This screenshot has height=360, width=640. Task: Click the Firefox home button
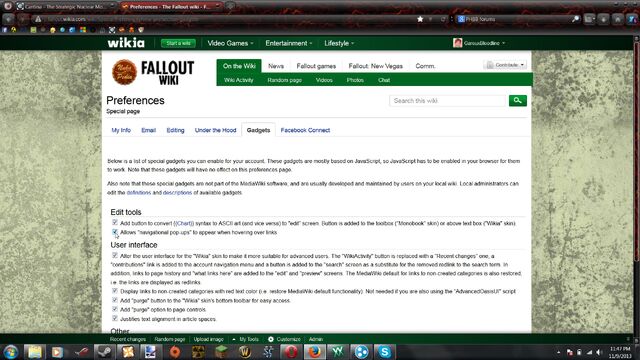point(618,19)
